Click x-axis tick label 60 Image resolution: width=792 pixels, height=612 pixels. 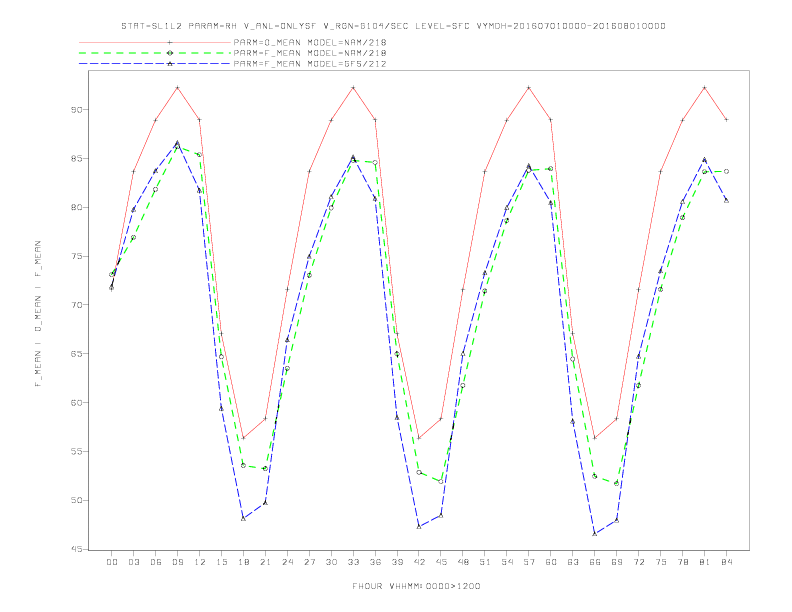[551, 562]
